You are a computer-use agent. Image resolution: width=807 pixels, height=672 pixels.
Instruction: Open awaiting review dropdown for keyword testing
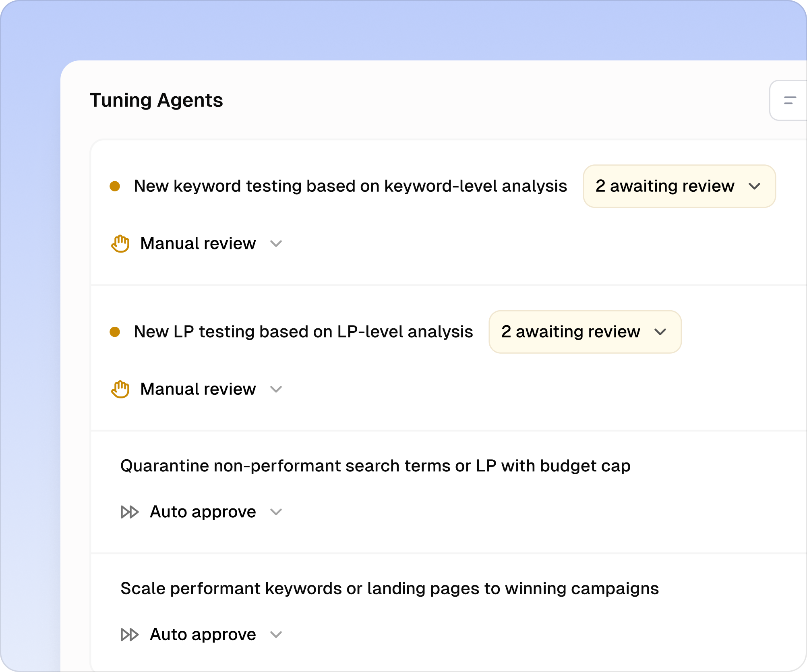coord(679,186)
